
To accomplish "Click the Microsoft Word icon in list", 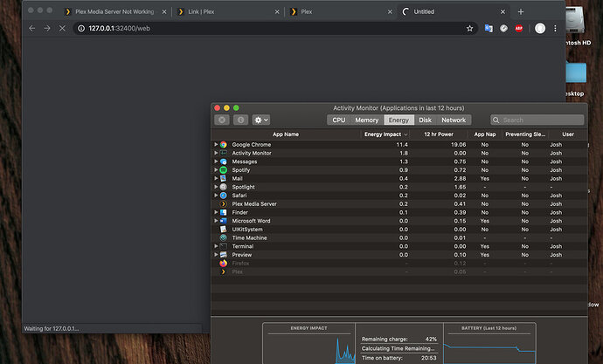I will click(224, 221).
